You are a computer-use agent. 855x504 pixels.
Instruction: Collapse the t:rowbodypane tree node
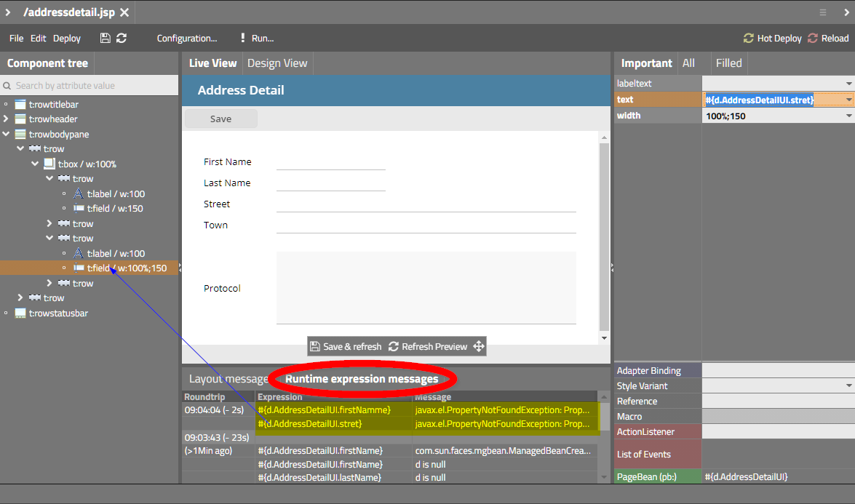(7, 135)
